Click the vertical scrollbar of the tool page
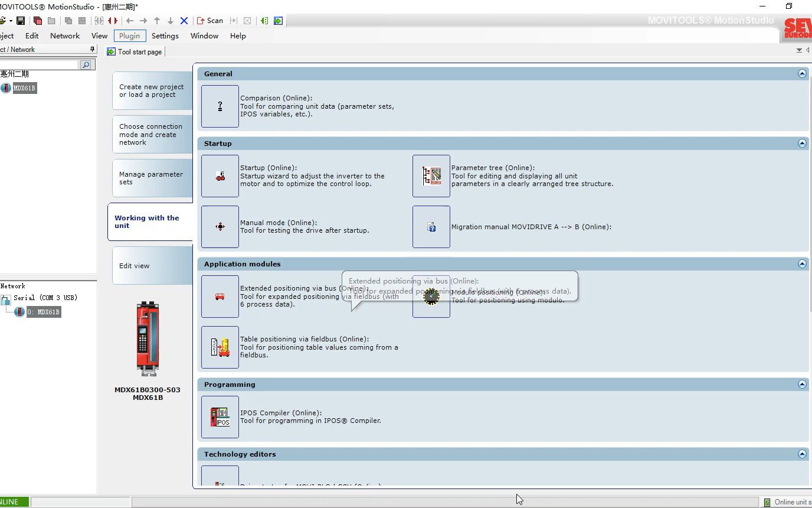This screenshot has height=508, width=812. point(810,278)
